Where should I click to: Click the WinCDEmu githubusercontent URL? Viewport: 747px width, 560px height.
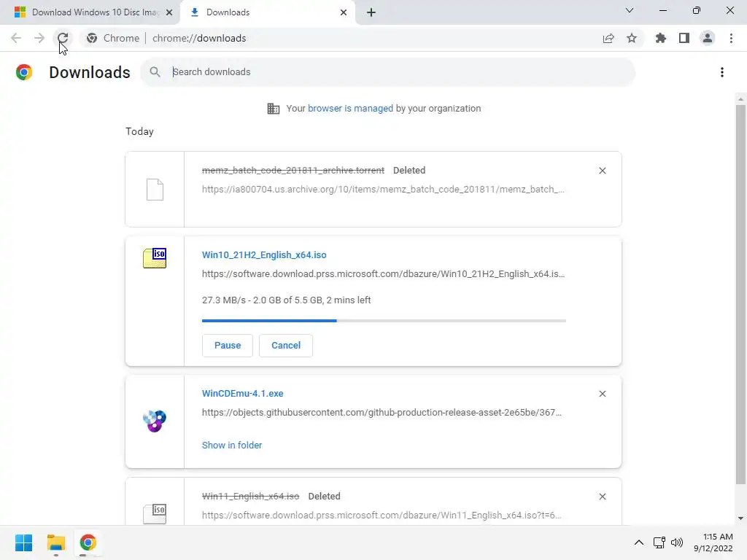click(x=382, y=413)
